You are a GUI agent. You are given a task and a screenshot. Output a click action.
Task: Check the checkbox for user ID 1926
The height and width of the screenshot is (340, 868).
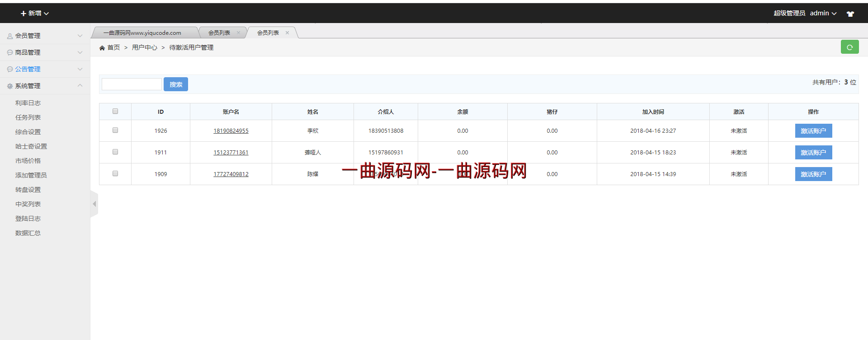click(x=115, y=130)
